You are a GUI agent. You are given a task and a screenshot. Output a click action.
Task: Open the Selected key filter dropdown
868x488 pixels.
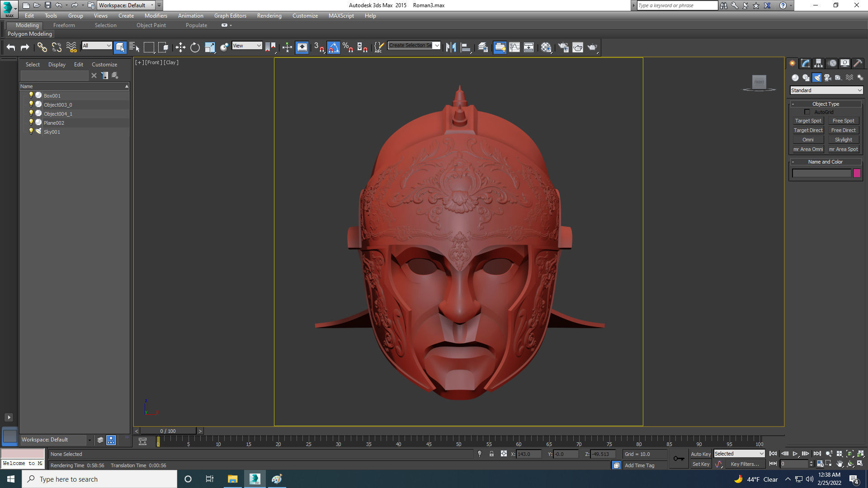[739, 454]
